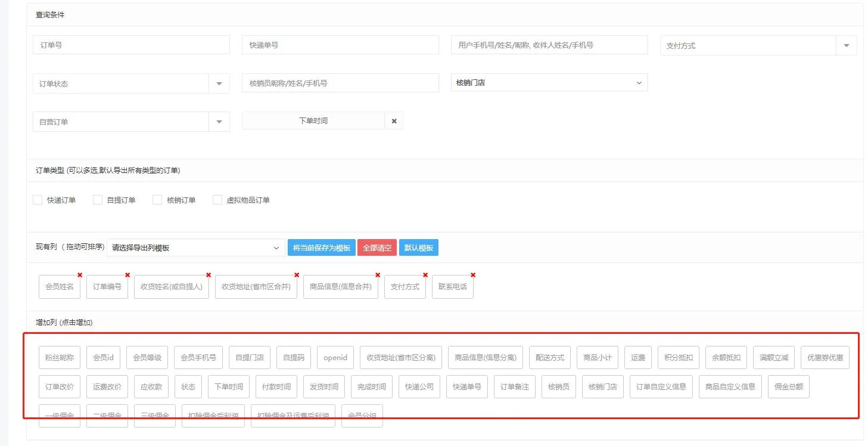Remove 商品信息(信息合并) column using red X
Viewport: 868px width, 446px height.
pos(378,275)
